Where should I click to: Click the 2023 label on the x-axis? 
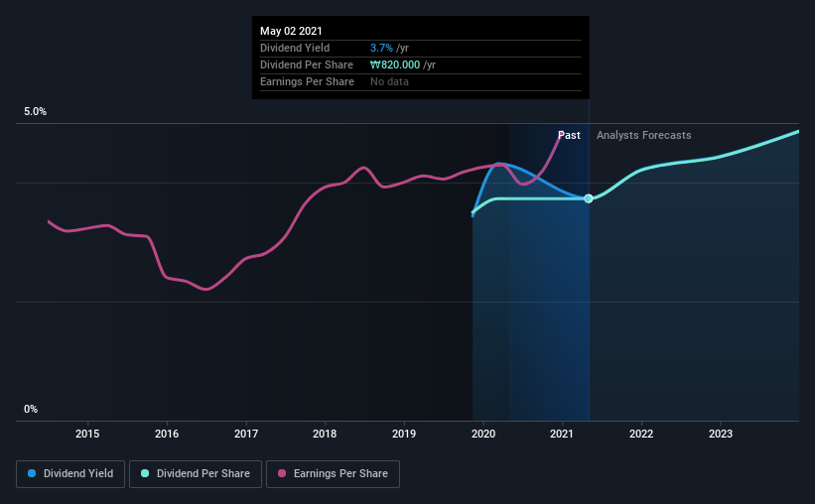click(721, 434)
